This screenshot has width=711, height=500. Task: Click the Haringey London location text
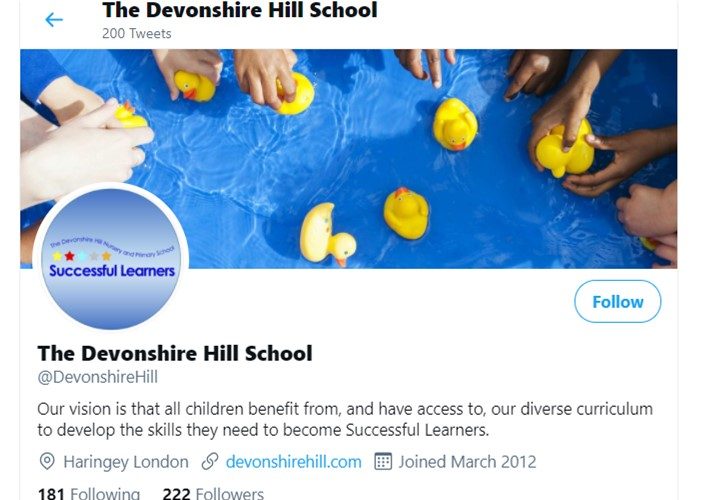click(x=126, y=461)
